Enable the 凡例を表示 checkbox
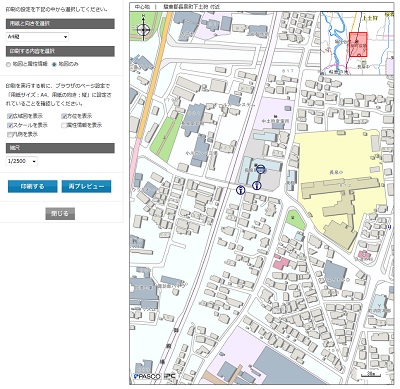Image resolution: width=400 pixels, height=389 pixels. point(10,135)
